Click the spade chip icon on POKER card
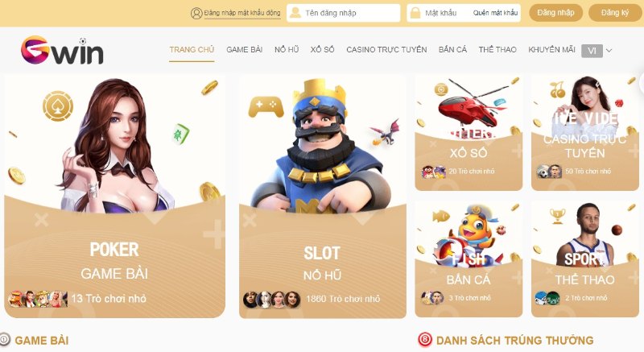The image size is (644, 352). click(x=58, y=106)
